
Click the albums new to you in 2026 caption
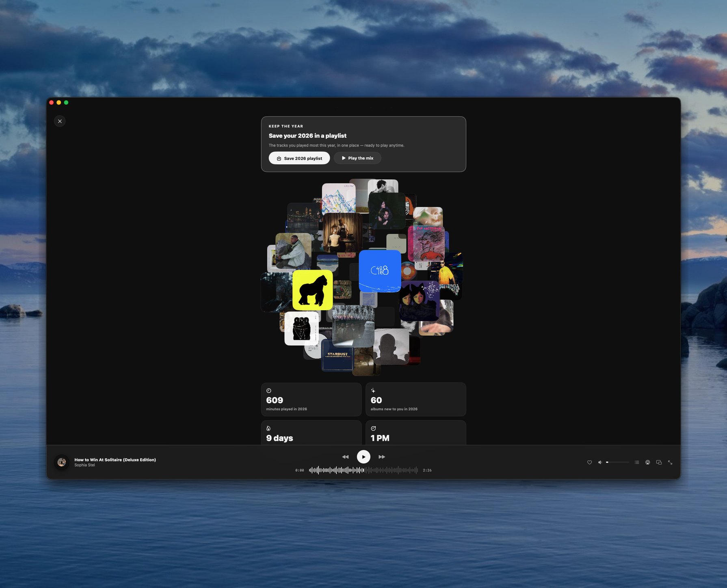[x=394, y=409]
